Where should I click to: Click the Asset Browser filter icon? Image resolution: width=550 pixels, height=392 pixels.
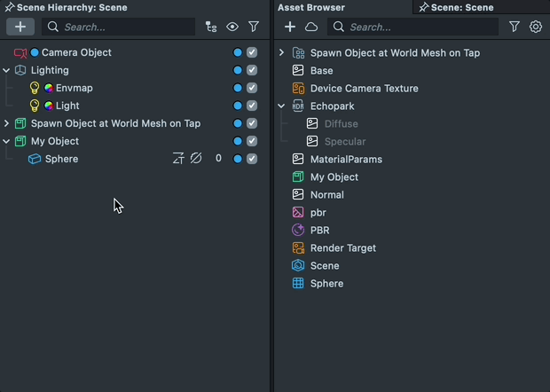tap(515, 27)
